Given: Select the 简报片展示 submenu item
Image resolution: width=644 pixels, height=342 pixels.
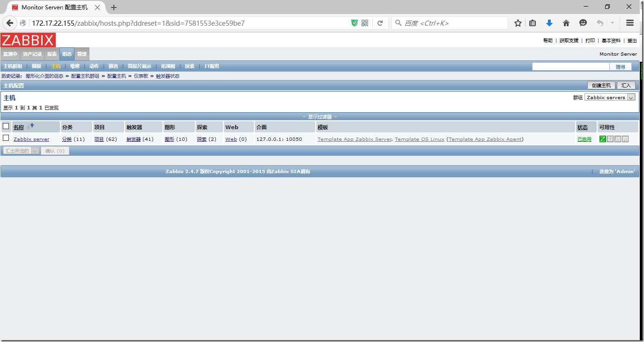Looking at the screenshot, I should pos(140,66).
